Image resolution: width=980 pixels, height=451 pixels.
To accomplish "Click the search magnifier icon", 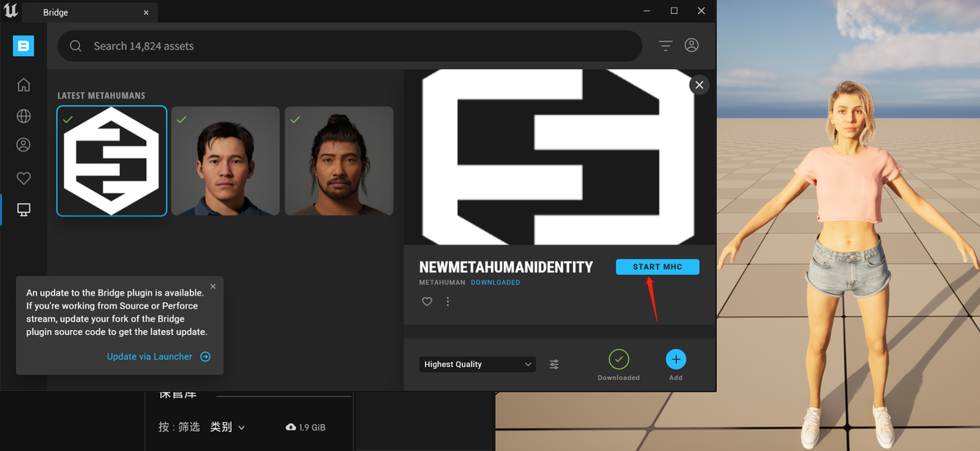I will [76, 45].
